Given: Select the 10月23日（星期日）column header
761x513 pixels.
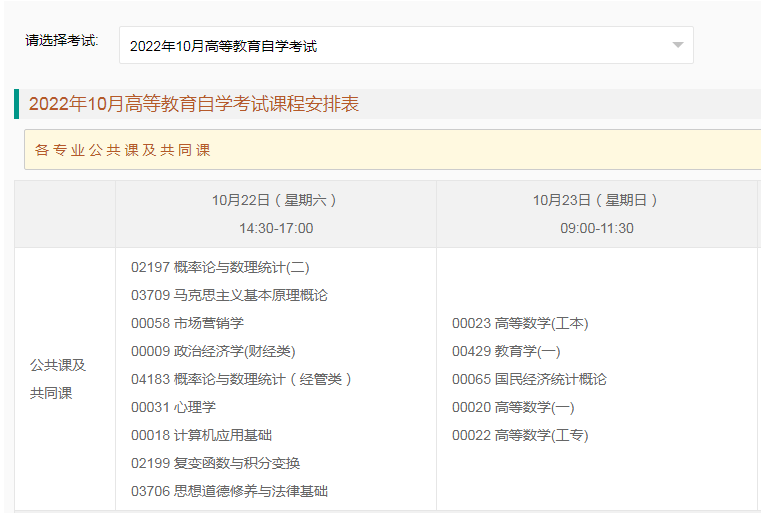Looking at the screenshot, I should [596, 200].
